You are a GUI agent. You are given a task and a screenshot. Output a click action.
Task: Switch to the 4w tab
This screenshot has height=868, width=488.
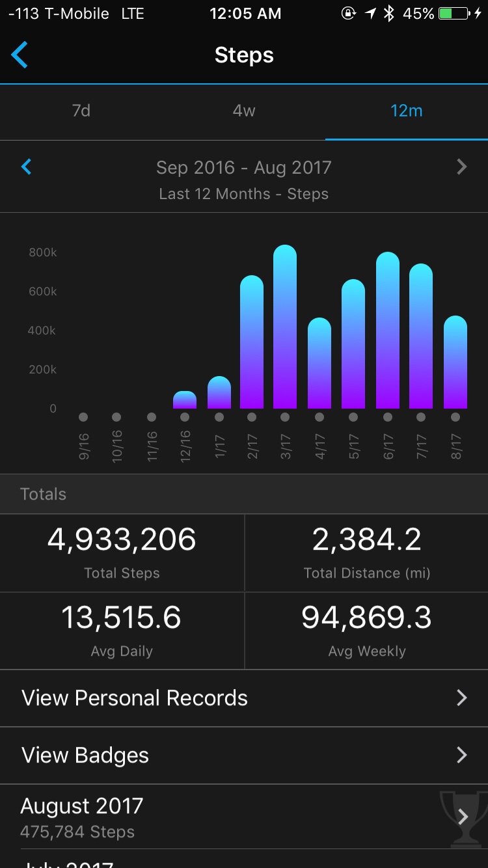244,111
